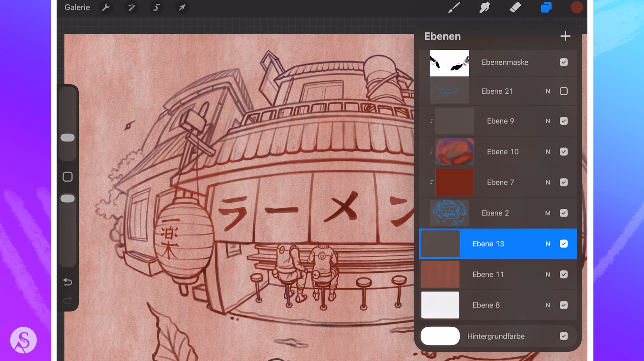Add a new layer with plus button
Viewport: 644px width, 361px height.
565,36
